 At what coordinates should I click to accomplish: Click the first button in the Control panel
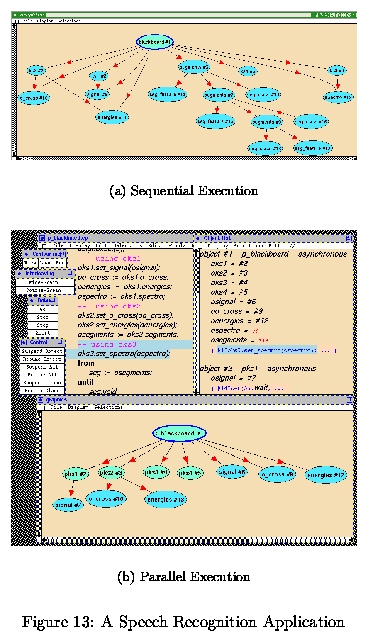(42, 351)
